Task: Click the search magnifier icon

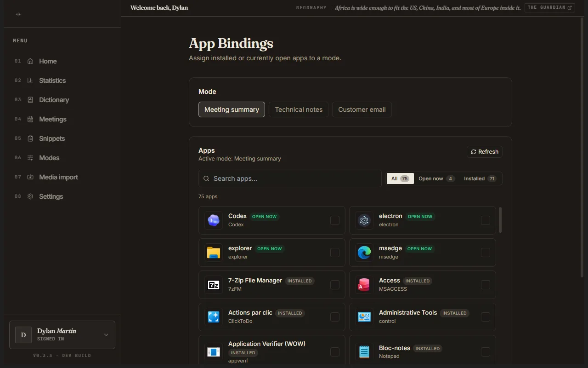Action: (206, 178)
